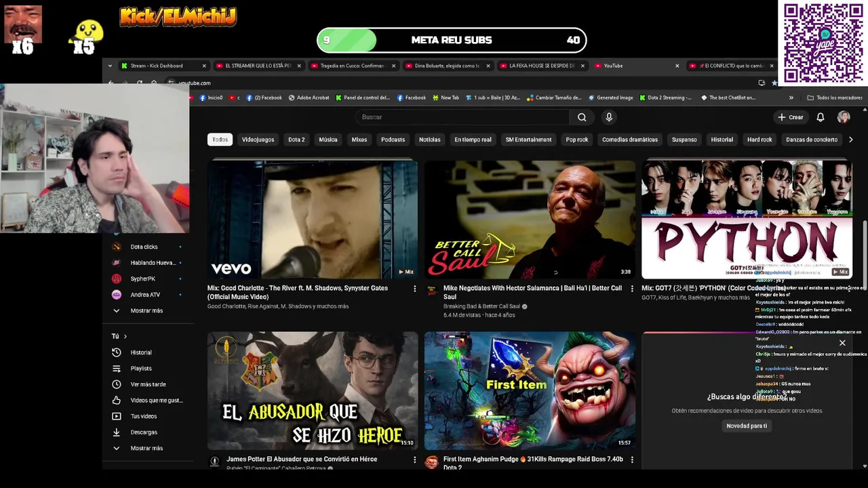This screenshot has width=868, height=488.
Task: Dismiss the ¿Buscas algo diferente? card
Action: click(x=842, y=343)
